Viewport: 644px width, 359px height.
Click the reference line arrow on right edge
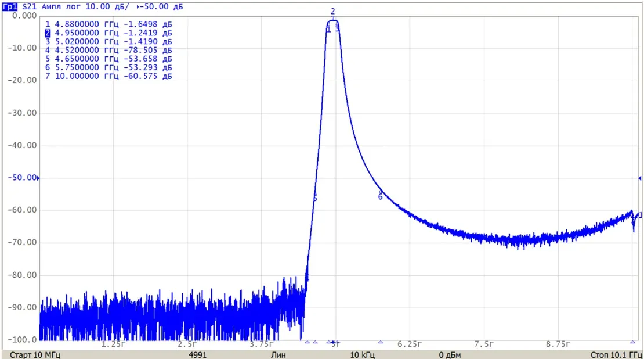point(639,178)
